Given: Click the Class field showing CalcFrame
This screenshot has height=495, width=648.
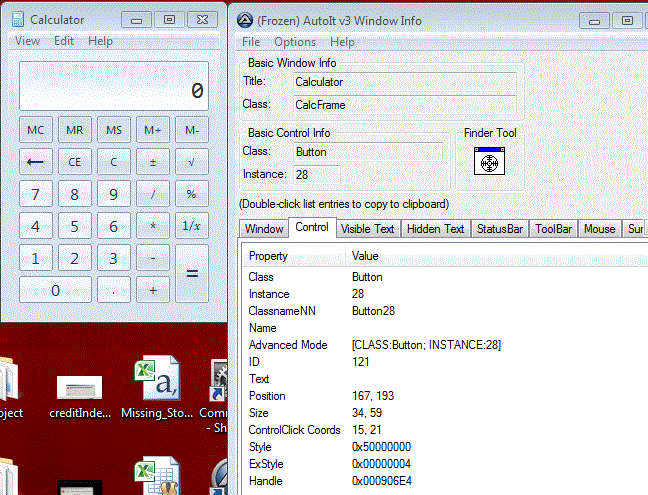Looking at the screenshot, I should tap(405, 105).
